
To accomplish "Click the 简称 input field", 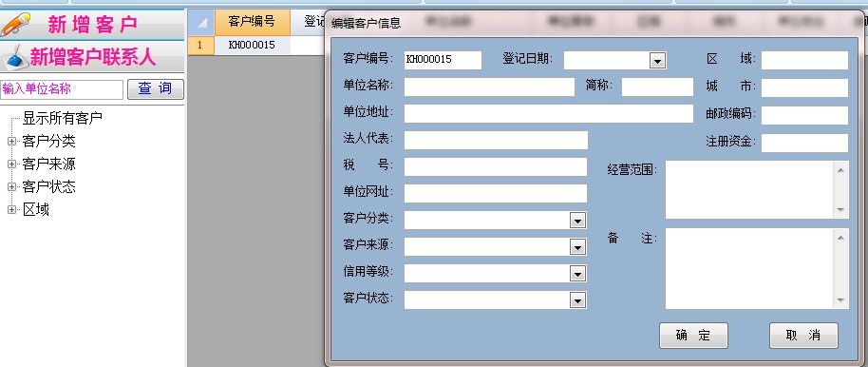I will coord(657,87).
